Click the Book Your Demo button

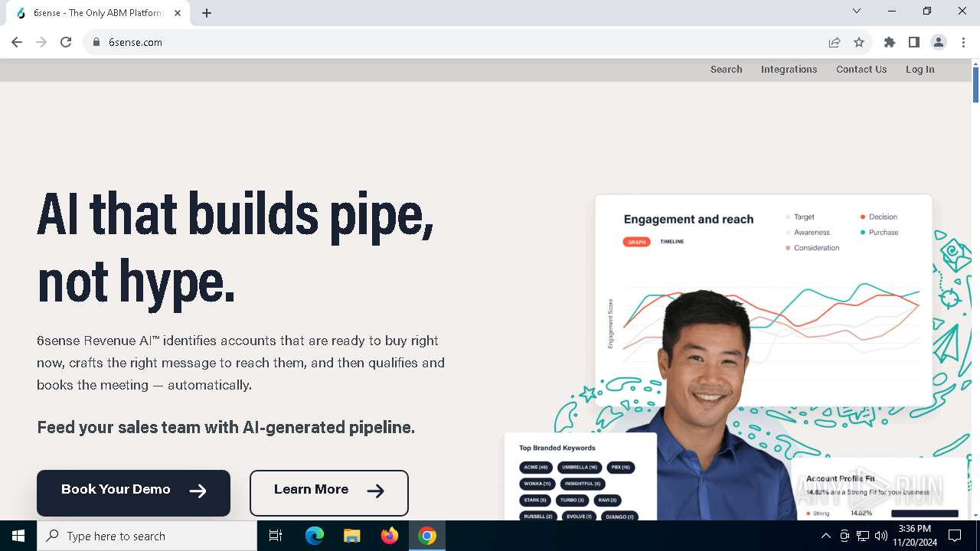point(133,493)
